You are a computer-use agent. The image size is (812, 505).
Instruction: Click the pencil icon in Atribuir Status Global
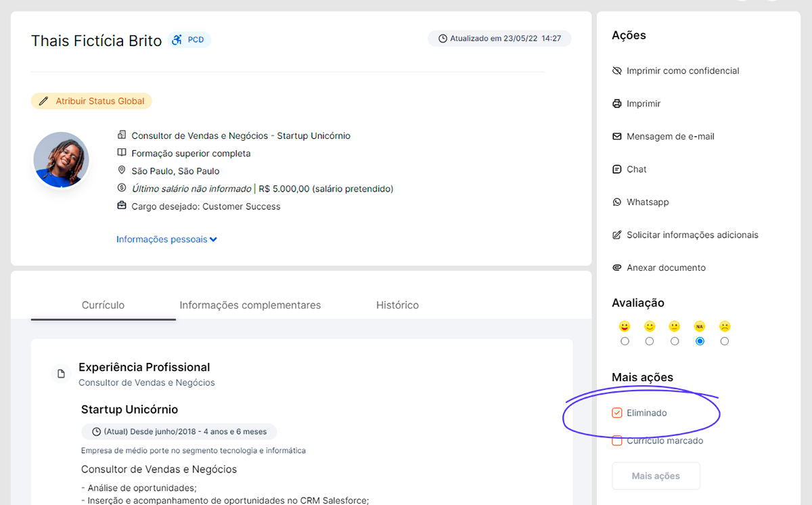44,101
